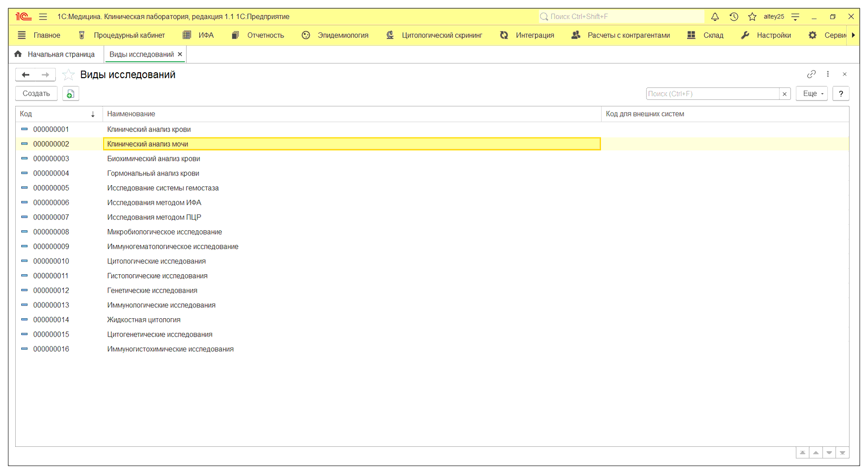
Task: Clear the list search field
Action: [x=784, y=94]
